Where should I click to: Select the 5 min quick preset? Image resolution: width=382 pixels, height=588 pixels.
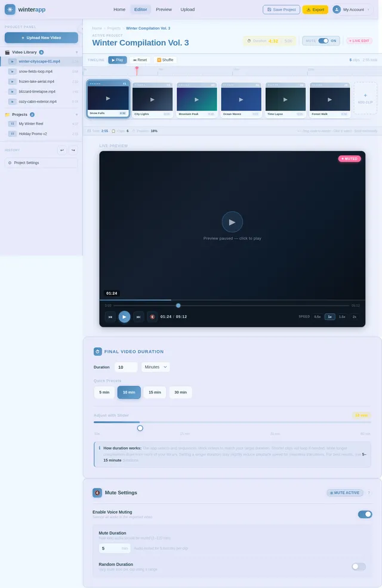pyautogui.click(x=104, y=392)
